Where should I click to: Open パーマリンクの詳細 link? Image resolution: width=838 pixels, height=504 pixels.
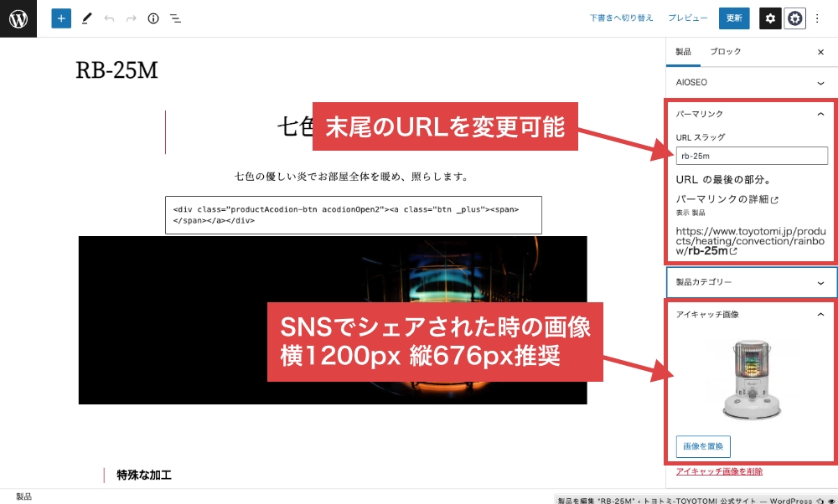coord(727,199)
